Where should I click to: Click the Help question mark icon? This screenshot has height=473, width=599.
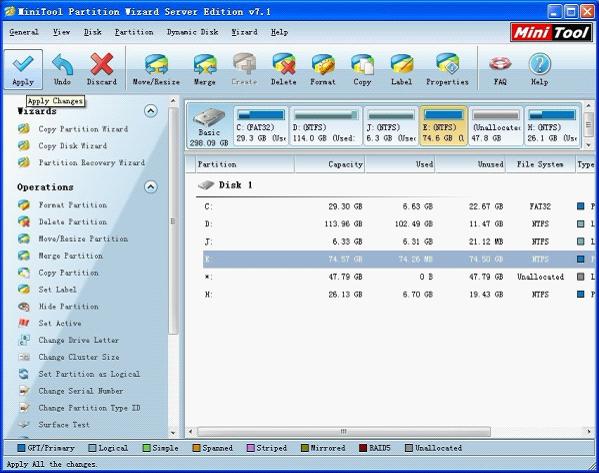coord(539,70)
